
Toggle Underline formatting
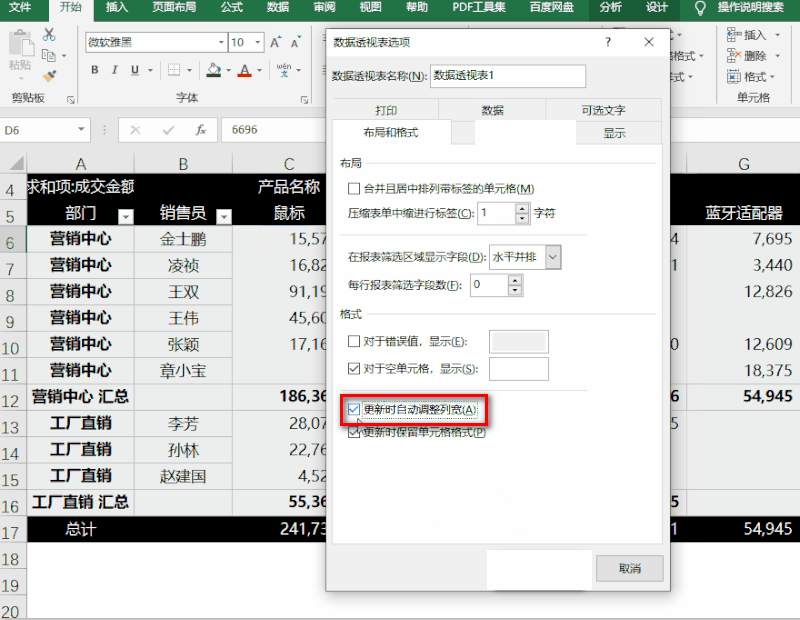click(135, 70)
